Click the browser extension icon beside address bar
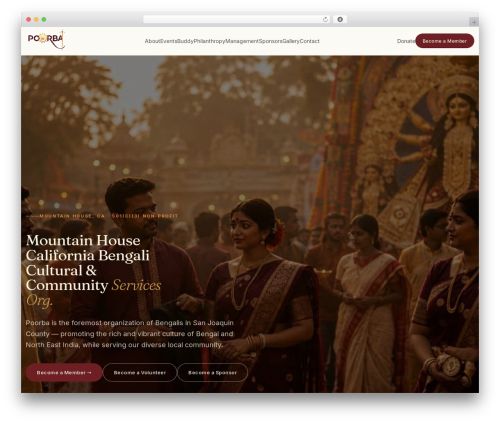 point(340,19)
